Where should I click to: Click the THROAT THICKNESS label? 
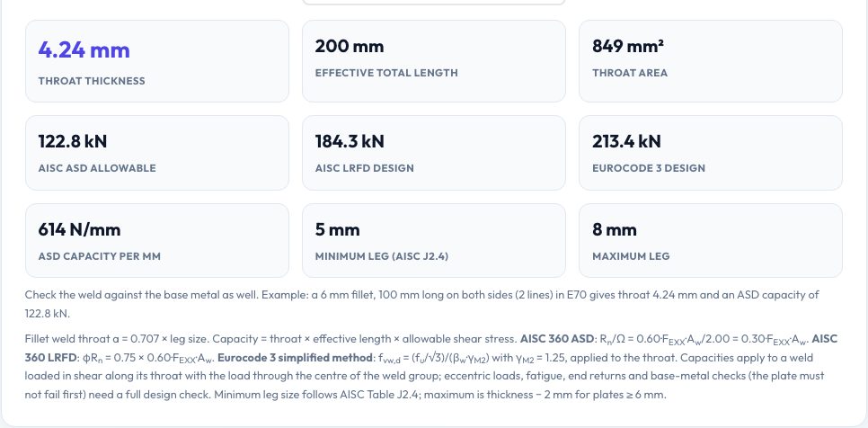coord(92,81)
